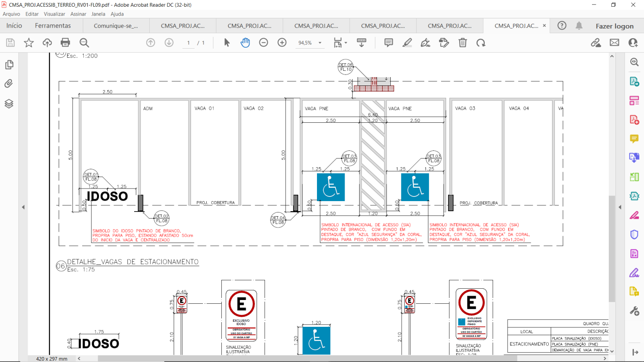Add a comment note
644x362 pixels.
(389, 43)
